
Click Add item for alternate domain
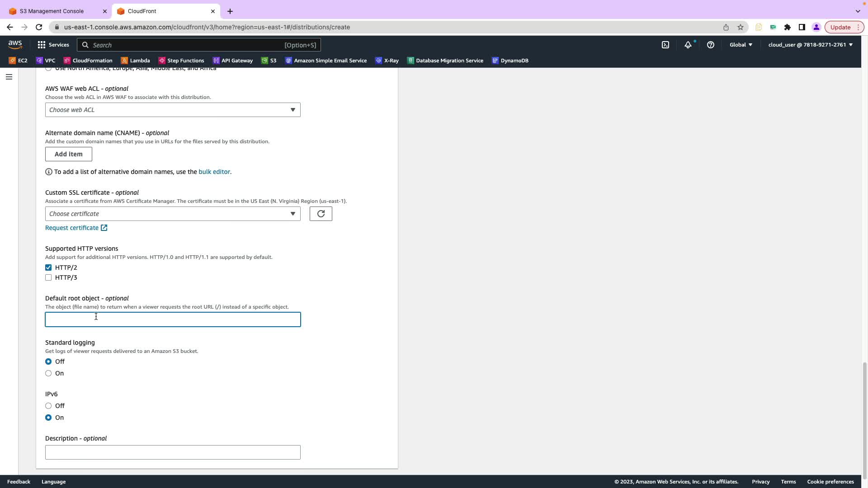(x=69, y=154)
